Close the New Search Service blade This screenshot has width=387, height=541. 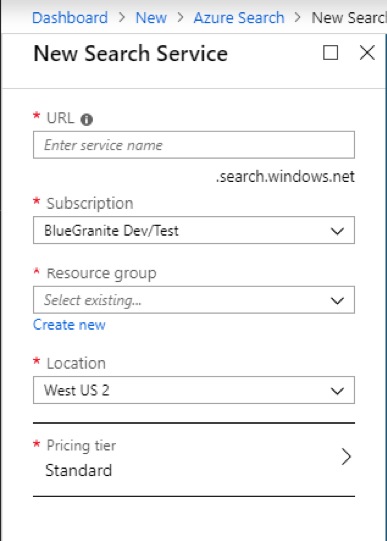click(367, 53)
